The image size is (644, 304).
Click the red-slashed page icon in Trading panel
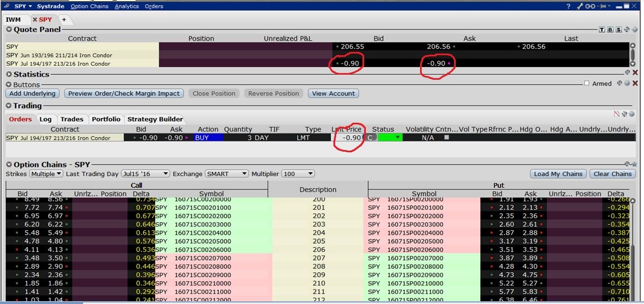[617, 114]
